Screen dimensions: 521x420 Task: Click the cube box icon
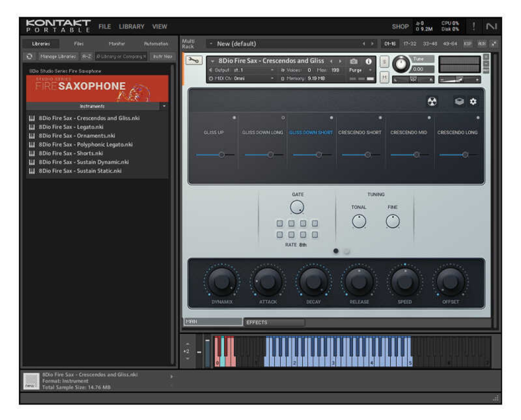point(459,102)
